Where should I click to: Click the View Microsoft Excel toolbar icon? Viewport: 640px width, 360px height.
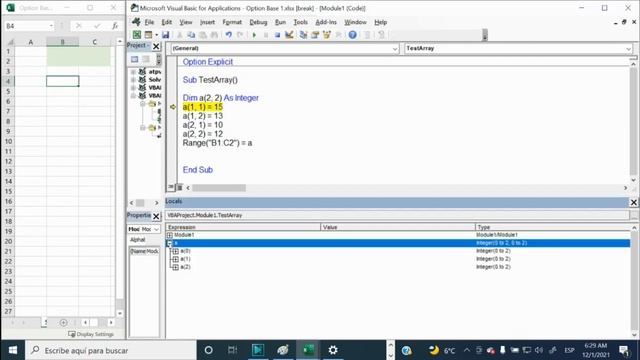(137, 35)
